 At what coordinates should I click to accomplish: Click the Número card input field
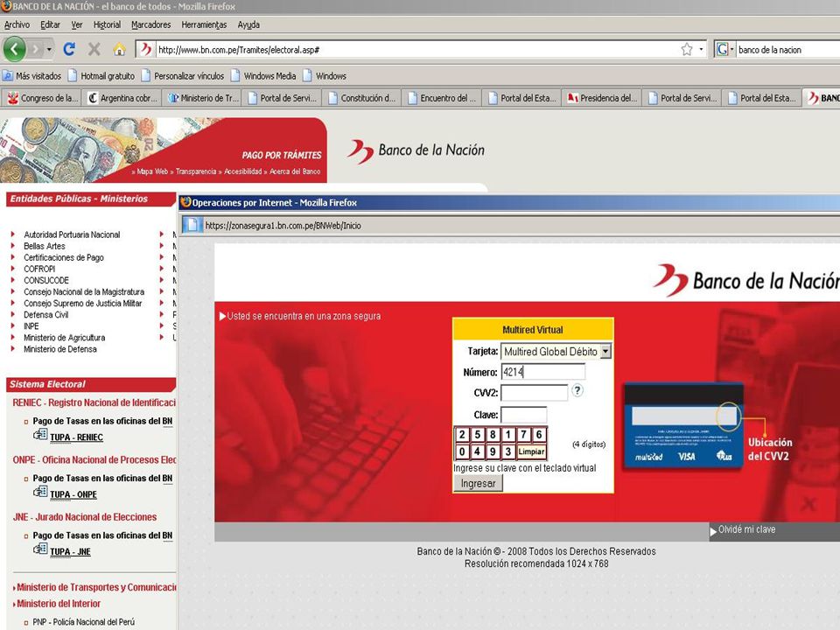coord(542,372)
